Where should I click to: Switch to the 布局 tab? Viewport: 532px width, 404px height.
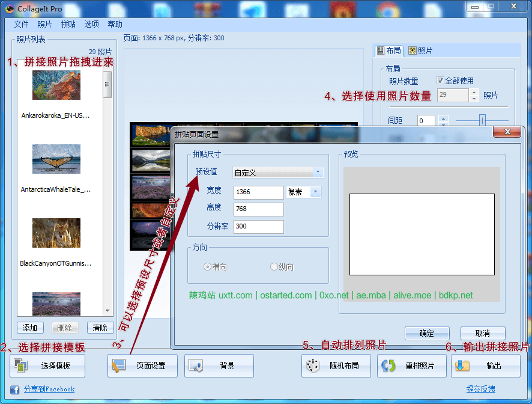[389, 50]
